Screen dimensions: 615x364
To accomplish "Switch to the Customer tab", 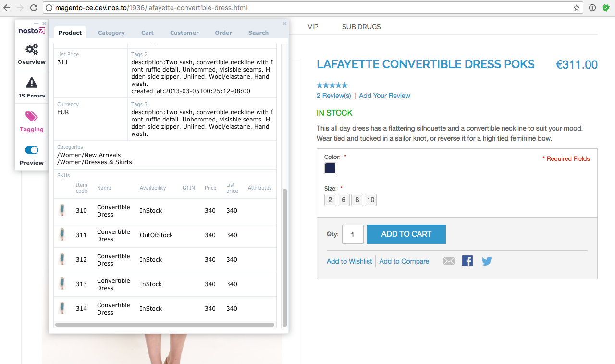I will click(184, 33).
